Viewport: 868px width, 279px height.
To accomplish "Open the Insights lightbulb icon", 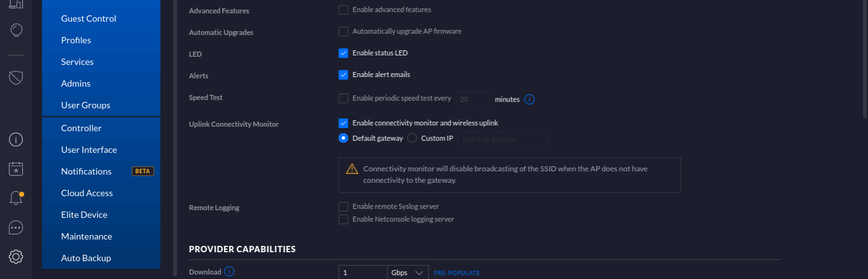I will (16, 30).
